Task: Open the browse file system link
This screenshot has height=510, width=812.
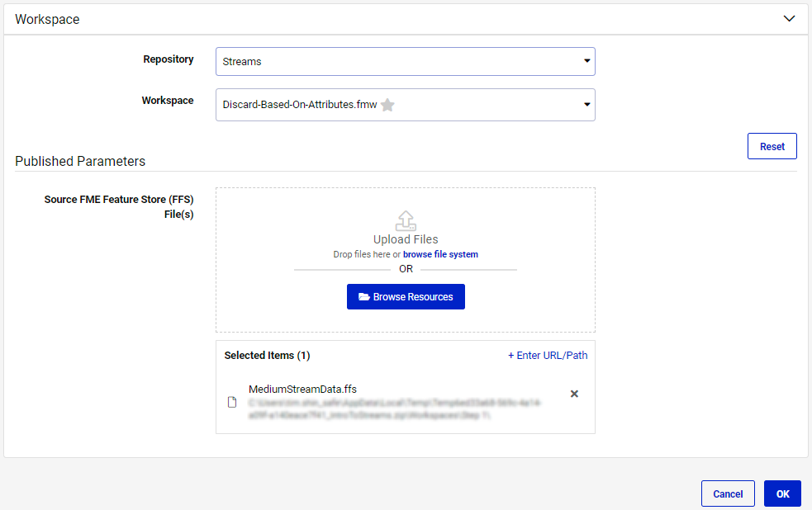Action: [440, 254]
